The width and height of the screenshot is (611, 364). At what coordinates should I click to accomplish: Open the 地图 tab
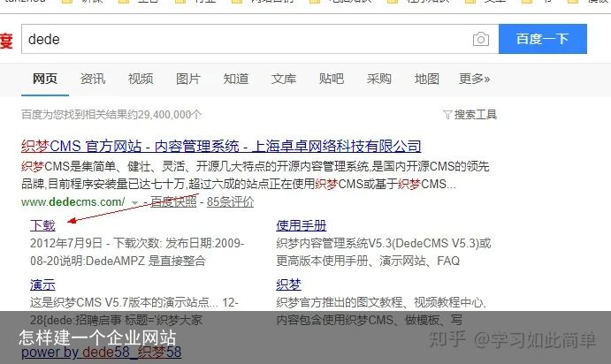tap(427, 79)
